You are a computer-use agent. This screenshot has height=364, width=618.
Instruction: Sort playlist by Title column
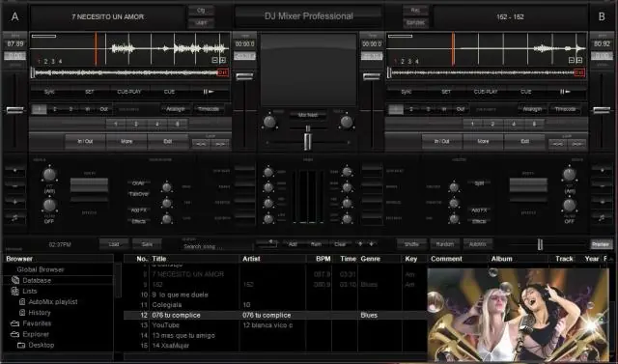(x=158, y=259)
